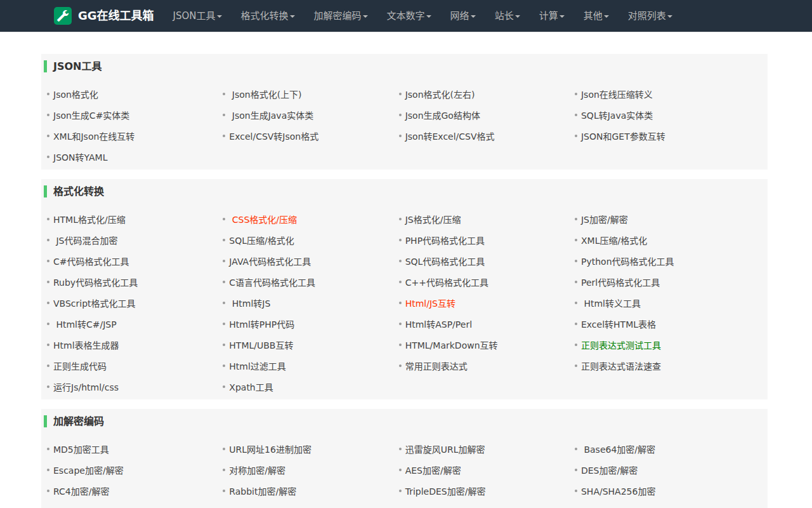The image size is (812, 508).
Task: Open the JSON工具 dropdown menu
Action: pyautogui.click(x=197, y=16)
